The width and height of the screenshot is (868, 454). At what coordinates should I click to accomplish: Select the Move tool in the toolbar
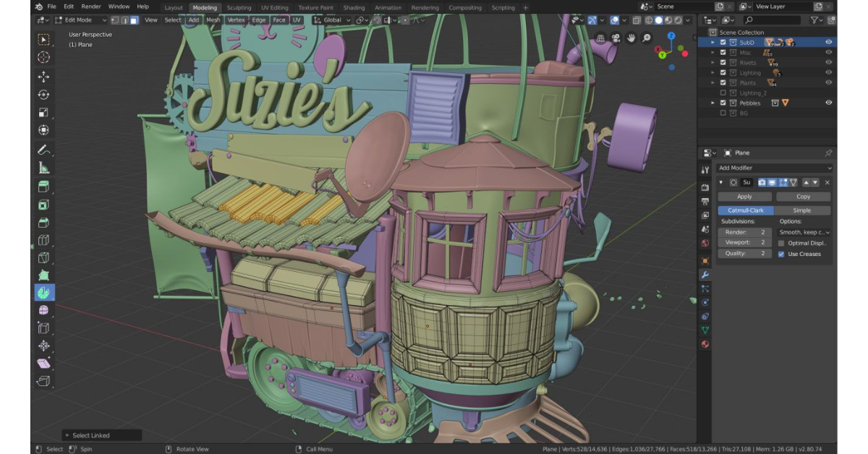point(43,76)
